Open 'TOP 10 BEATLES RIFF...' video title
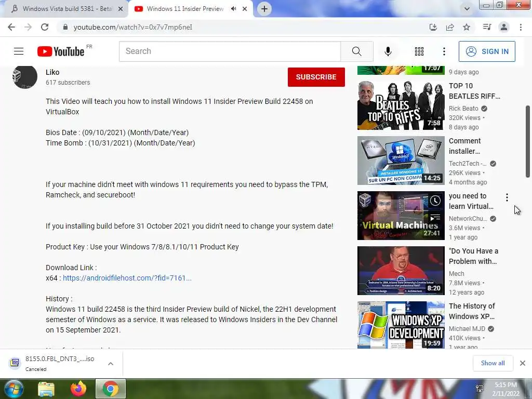This screenshot has height=399, width=532. [474, 91]
